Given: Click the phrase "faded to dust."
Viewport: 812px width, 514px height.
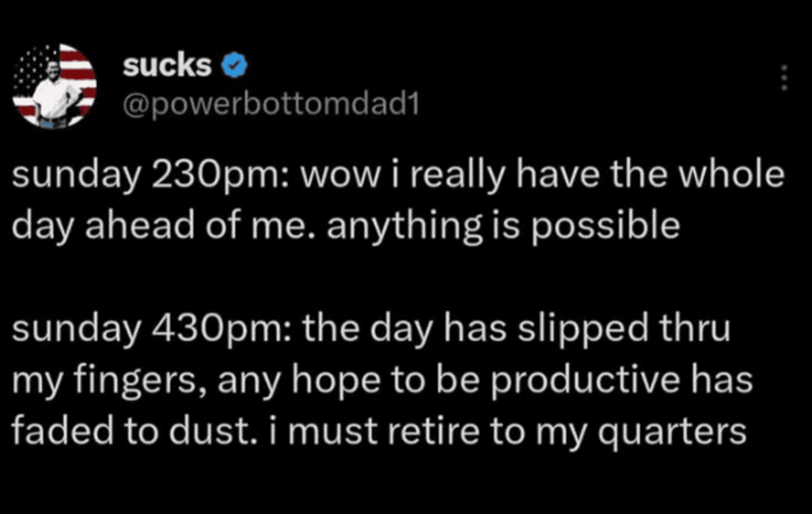Looking at the screenshot, I should click(107, 433).
